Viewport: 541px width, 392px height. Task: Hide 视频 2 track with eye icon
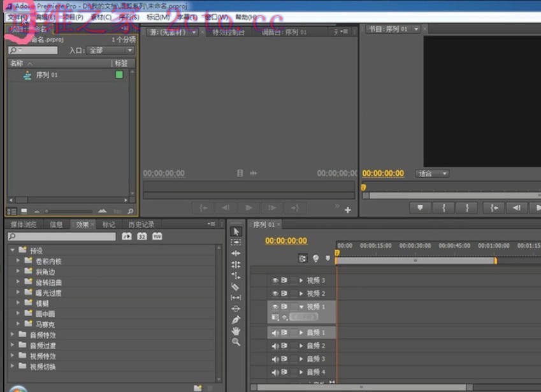pos(275,294)
